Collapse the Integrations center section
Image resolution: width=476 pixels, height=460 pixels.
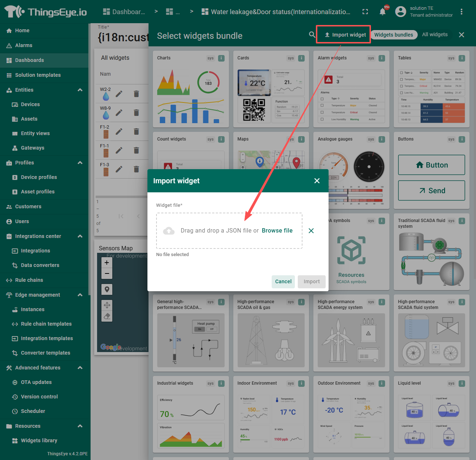(80, 236)
